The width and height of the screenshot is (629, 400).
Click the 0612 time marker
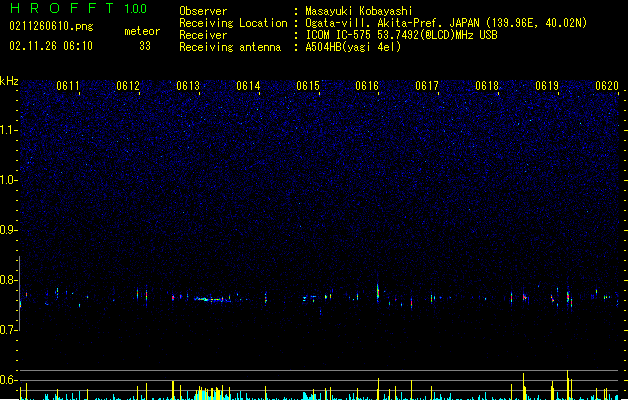coord(128,86)
